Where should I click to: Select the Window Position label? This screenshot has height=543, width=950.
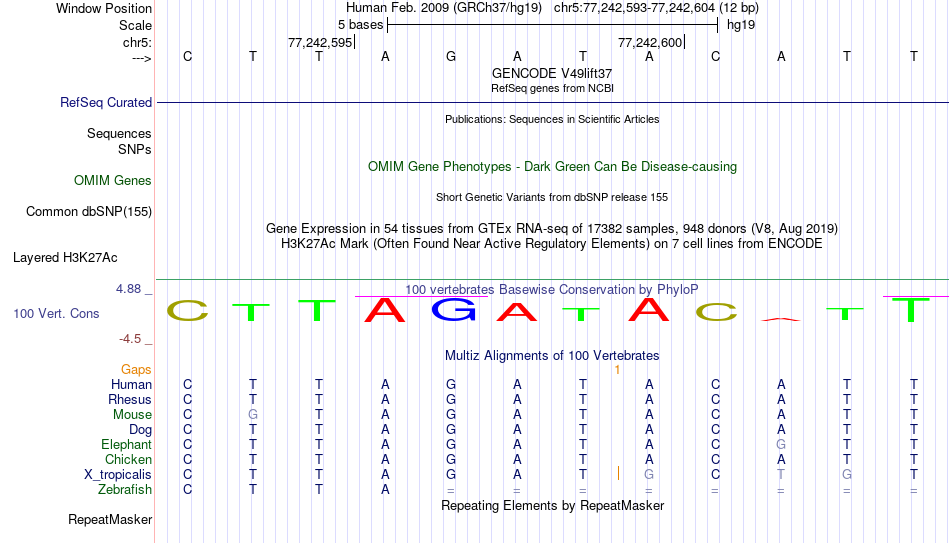coord(104,8)
